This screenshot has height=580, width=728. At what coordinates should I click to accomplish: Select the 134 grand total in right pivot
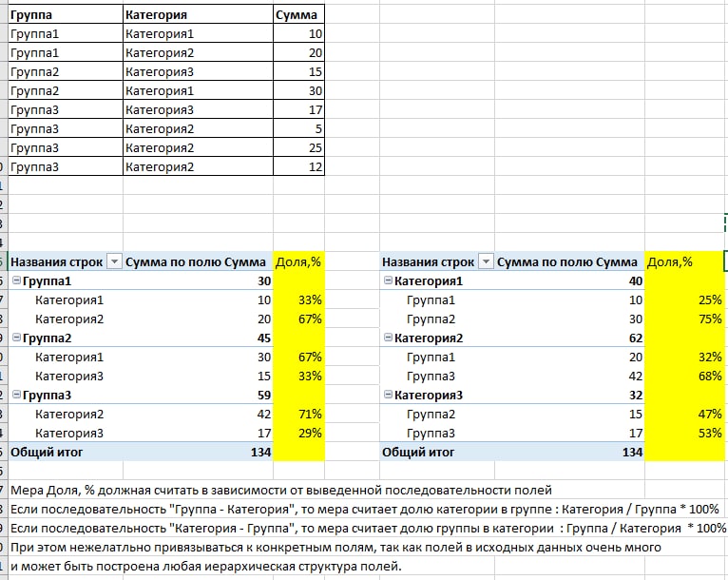tap(569, 452)
